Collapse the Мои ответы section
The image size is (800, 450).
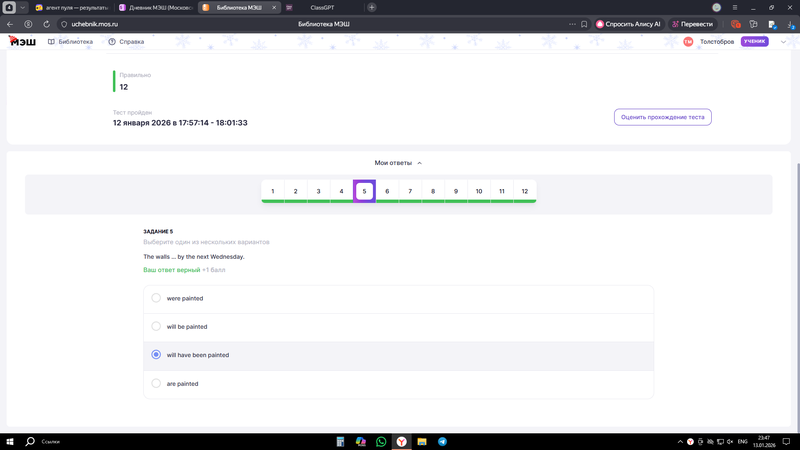point(398,163)
